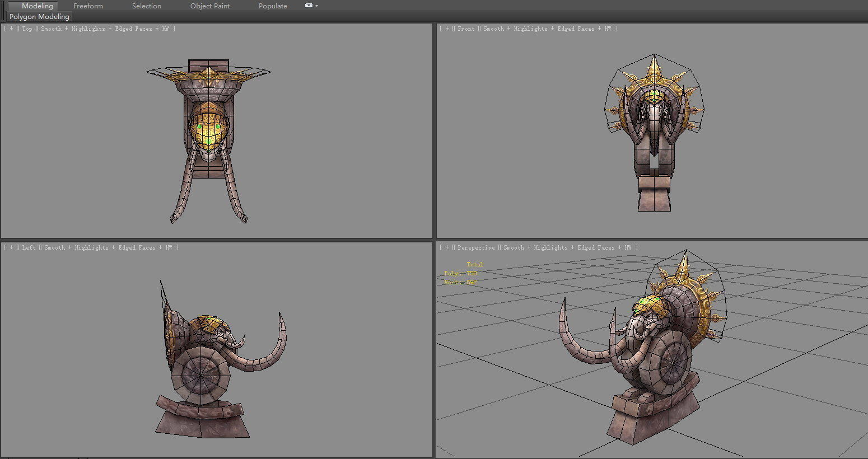Screen dimensions: 868x459
Task: Open the Perspective viewport [+] general menu
Action: pyautogui.click(x=447, y=247)
